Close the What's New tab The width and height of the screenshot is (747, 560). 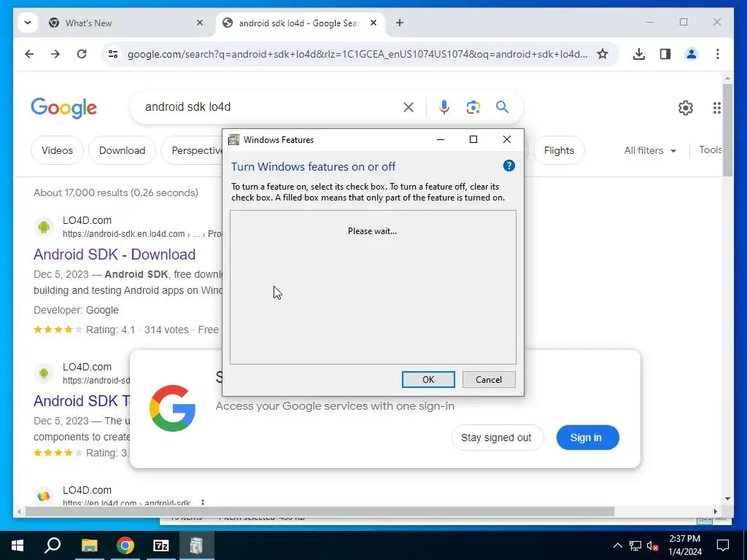(200, 23)
